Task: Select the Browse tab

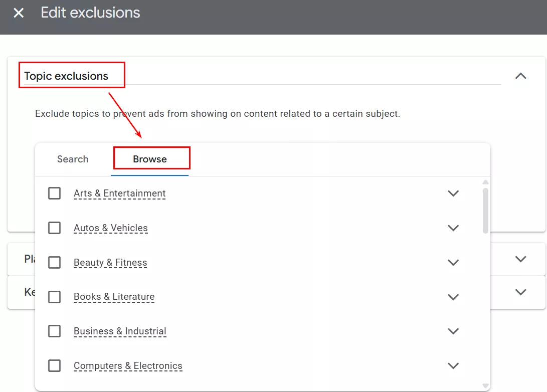Action: point(150,159)
